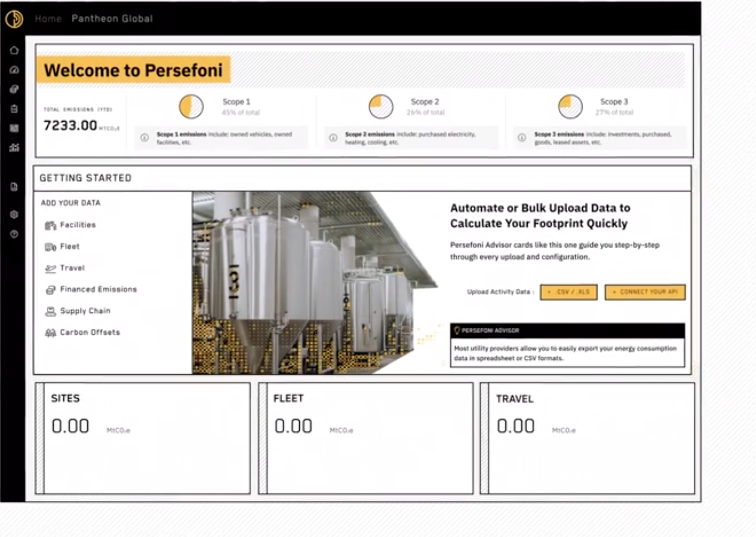Screen dimensions: 756x537
Task: Open the help question-mark sidebar icon
Action: point(14,234)
